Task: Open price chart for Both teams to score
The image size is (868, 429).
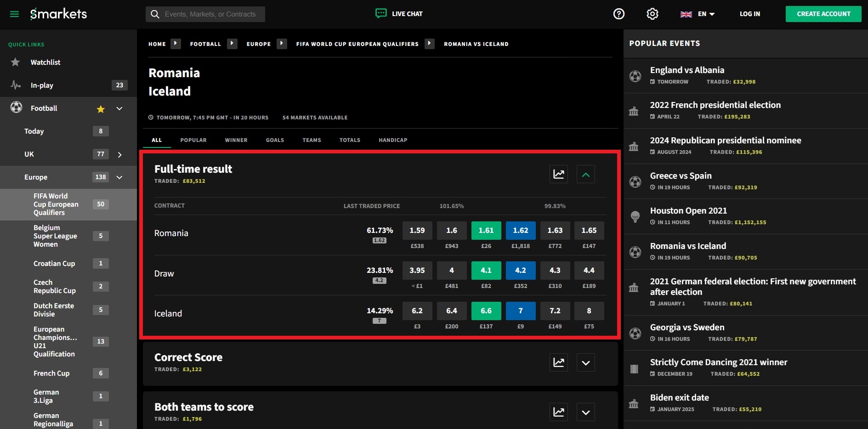Action: pos(558,412)
